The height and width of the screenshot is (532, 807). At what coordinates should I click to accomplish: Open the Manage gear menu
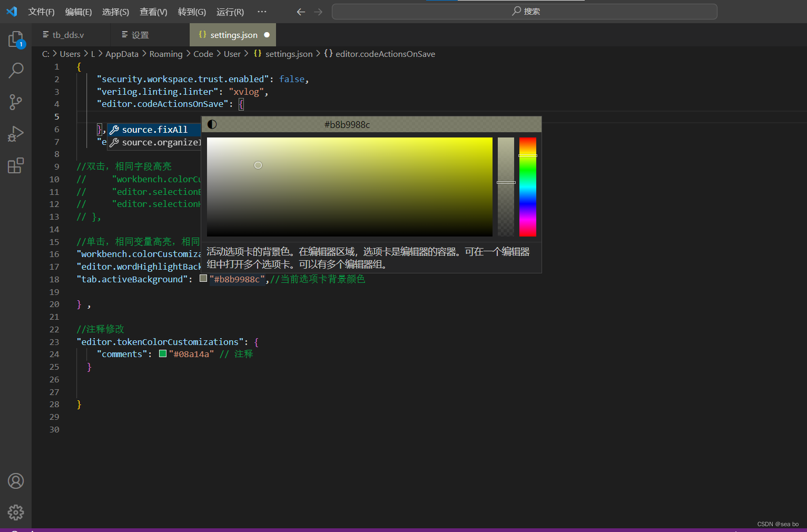coord(16,513)
